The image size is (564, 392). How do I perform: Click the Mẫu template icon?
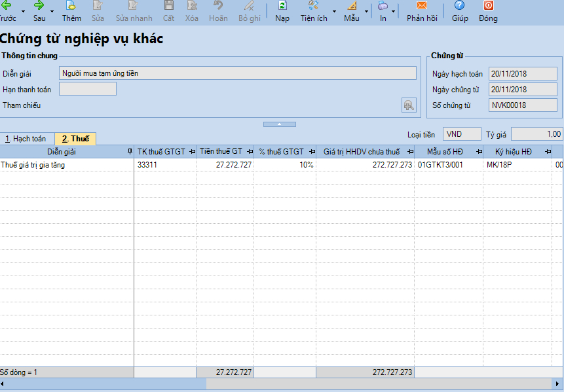tap(352, 5)
